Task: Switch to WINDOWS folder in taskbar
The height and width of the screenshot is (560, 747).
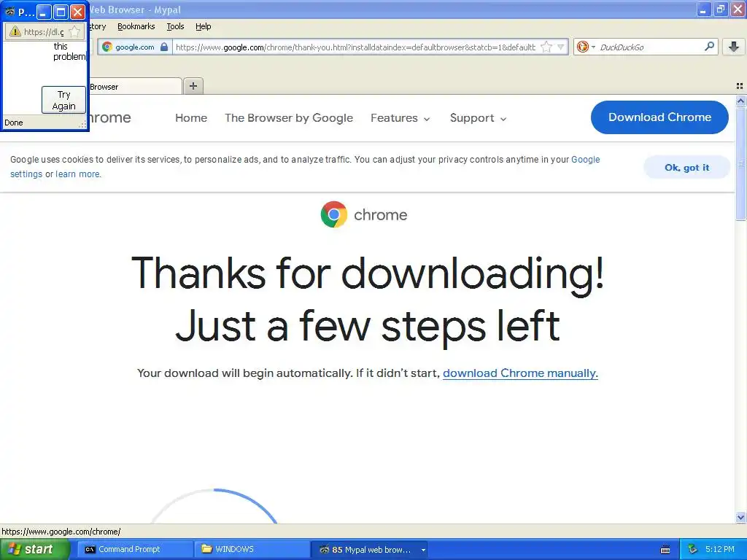Action: [x=251, y=549]
